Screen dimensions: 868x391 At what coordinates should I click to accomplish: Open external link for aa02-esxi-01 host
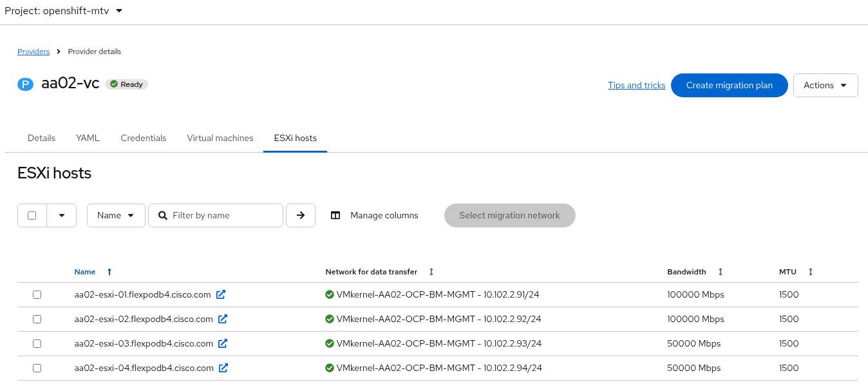(221, 294)
